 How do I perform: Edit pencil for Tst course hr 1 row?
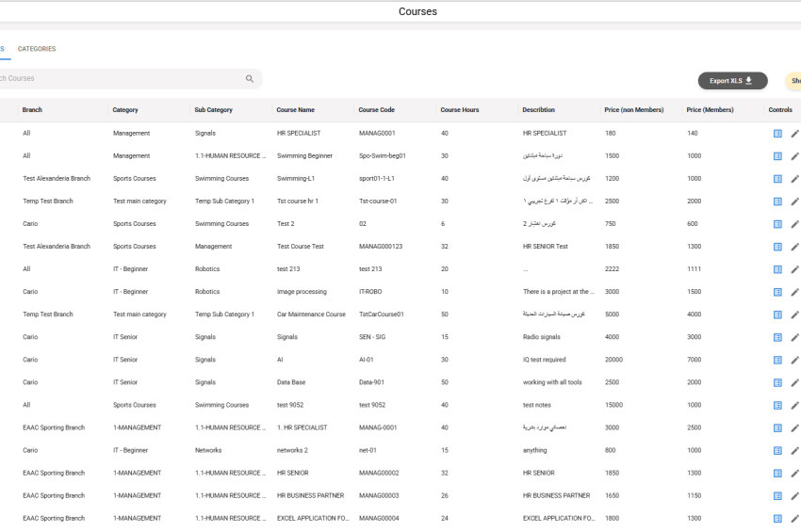(x=794, y=202)
